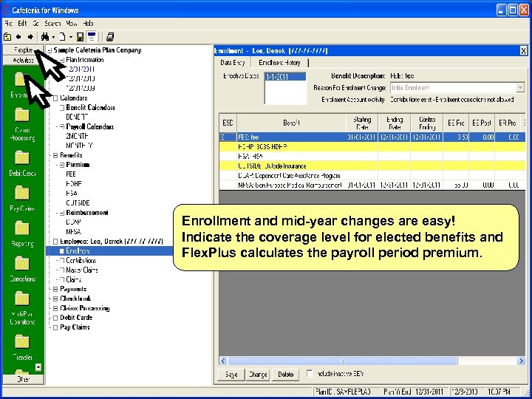Select the DCAP reimbursement node
The width and height of the screenshot is (532, 399).
pos(73,222)
